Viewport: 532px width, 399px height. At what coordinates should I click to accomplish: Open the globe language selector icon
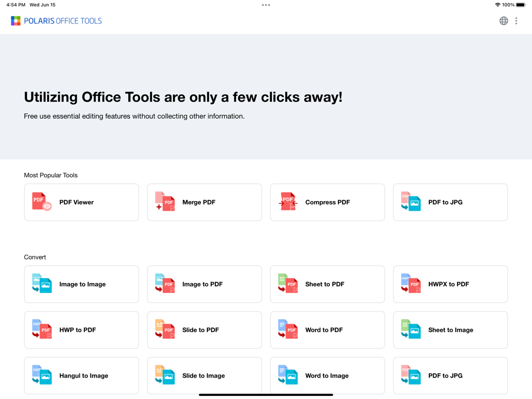coord(503,21)
